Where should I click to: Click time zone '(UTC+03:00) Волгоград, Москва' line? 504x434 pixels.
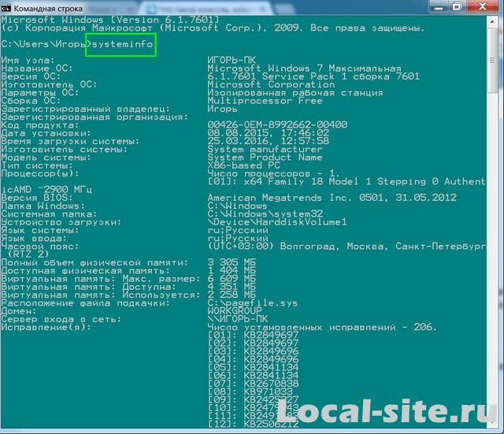coord(346,246)
